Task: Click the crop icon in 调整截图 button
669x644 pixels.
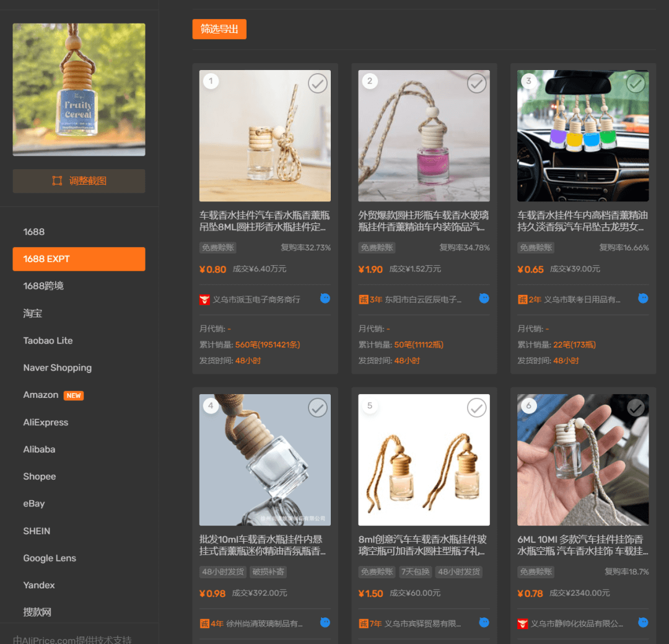Action: 57,181
